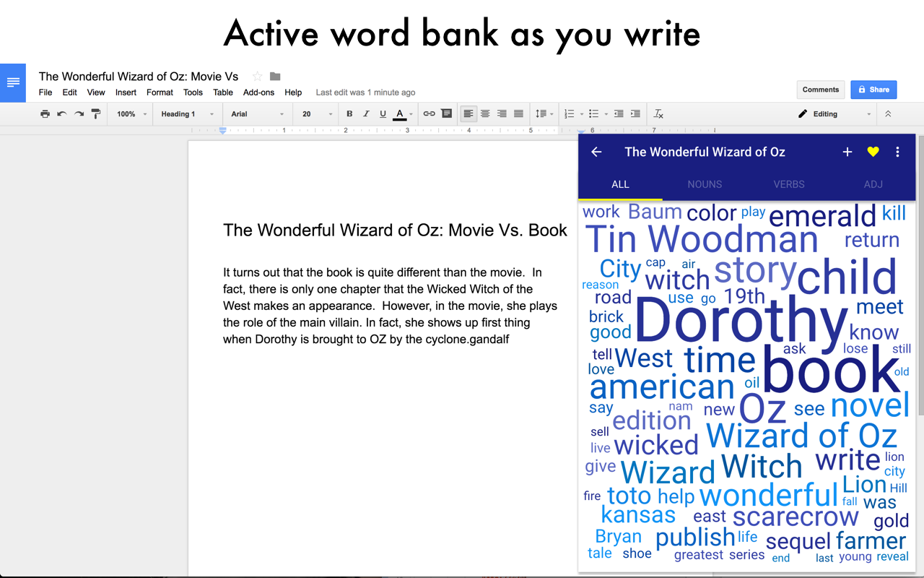Open the font family dropdown
This screenshot has width=924, height=578.
point(258,113)
